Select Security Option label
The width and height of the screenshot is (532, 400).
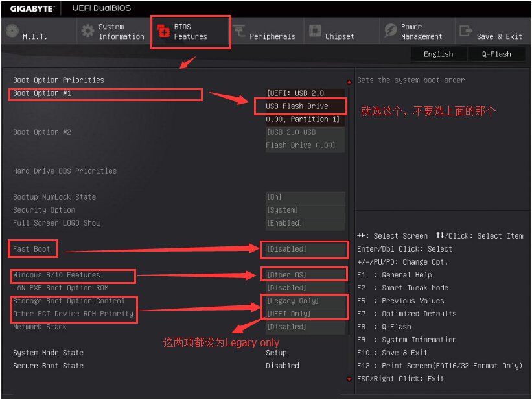click(44, 210)
